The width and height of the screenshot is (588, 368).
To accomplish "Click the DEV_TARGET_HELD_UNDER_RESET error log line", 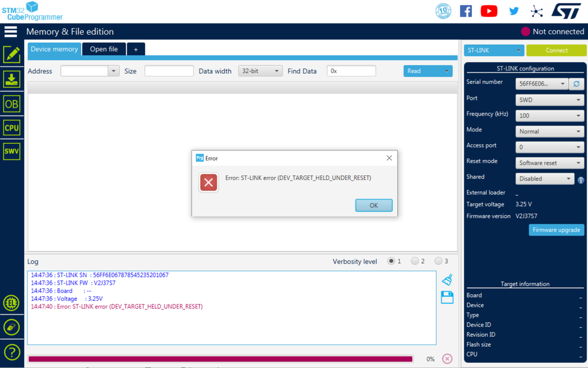I will pos(117,307).
